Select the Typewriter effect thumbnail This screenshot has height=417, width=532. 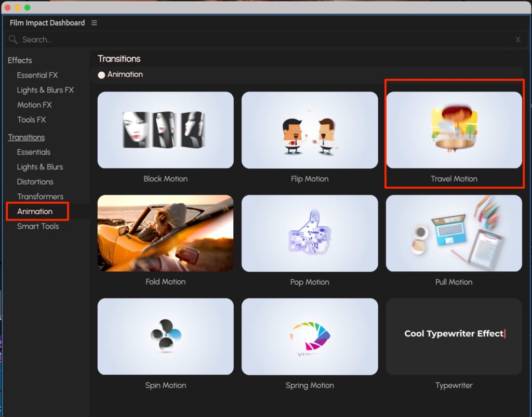click(454, 336)
